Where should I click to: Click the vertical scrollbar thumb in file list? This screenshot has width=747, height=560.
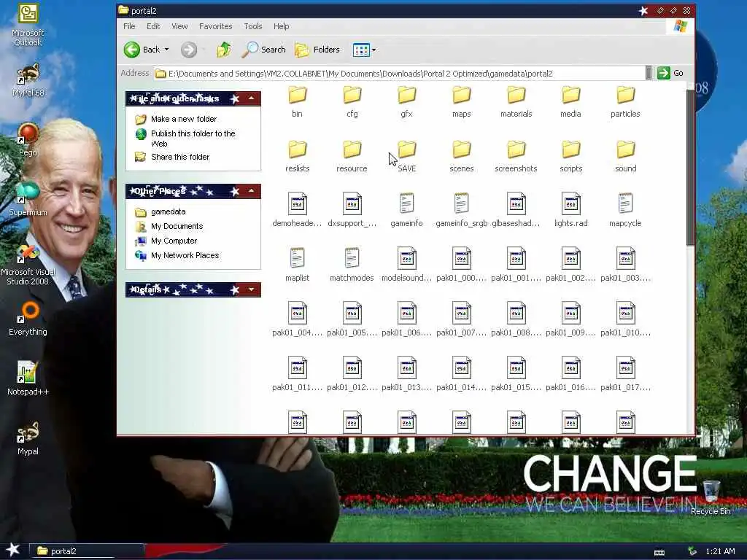pyautogui.click(x=690, y=168)
